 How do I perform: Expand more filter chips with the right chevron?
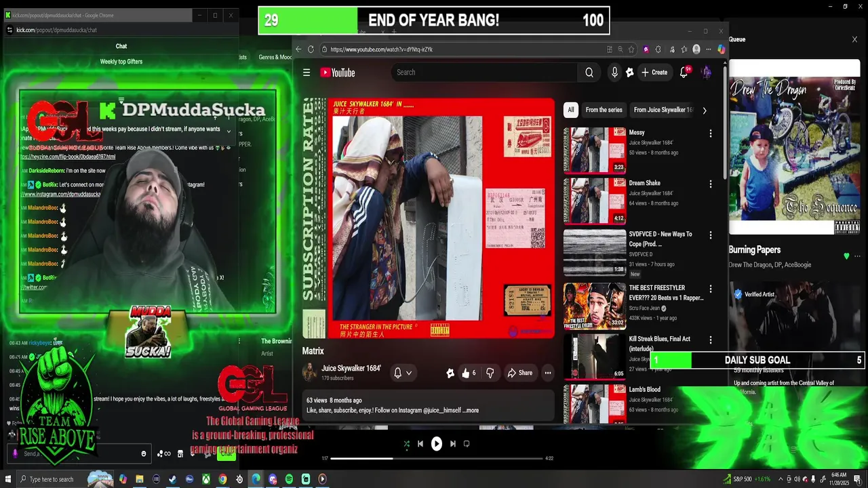[705, 110]
